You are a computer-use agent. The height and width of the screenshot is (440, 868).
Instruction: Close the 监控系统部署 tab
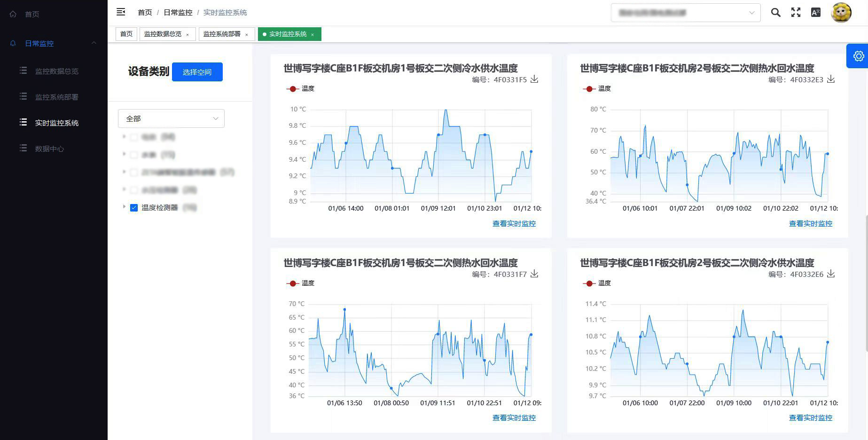pos(247,34)
